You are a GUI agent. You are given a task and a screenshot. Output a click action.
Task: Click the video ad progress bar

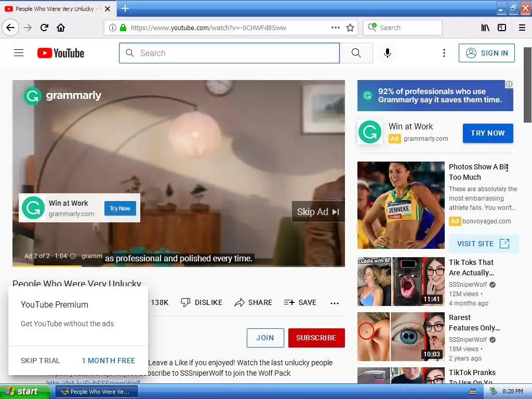179,265
